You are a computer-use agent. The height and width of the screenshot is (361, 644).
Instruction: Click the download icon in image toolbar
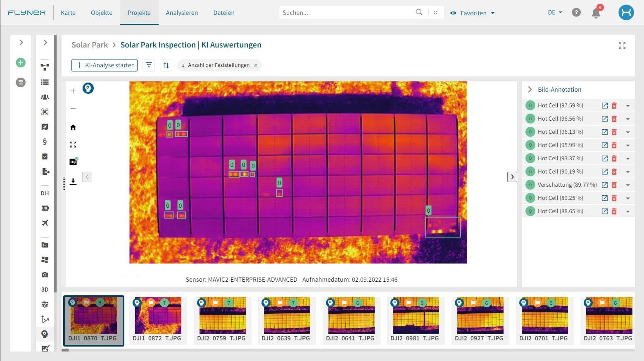(73, 181)
